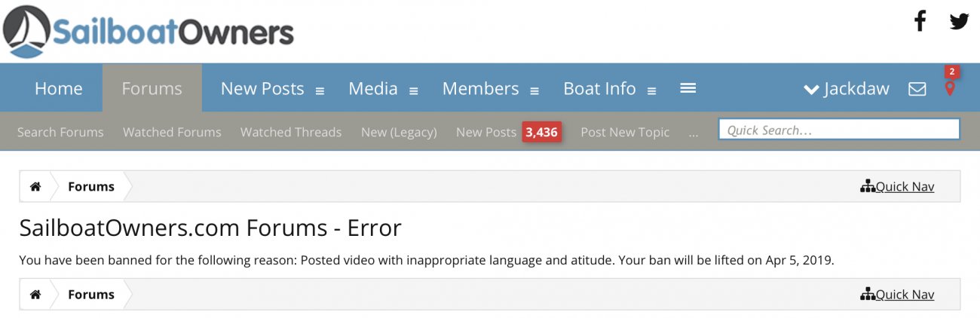This screenshot has width=980, height=318.
Task: Show more sub-navigation links via ellipsis
Action: pyautogui.click(x=694, y=133)
